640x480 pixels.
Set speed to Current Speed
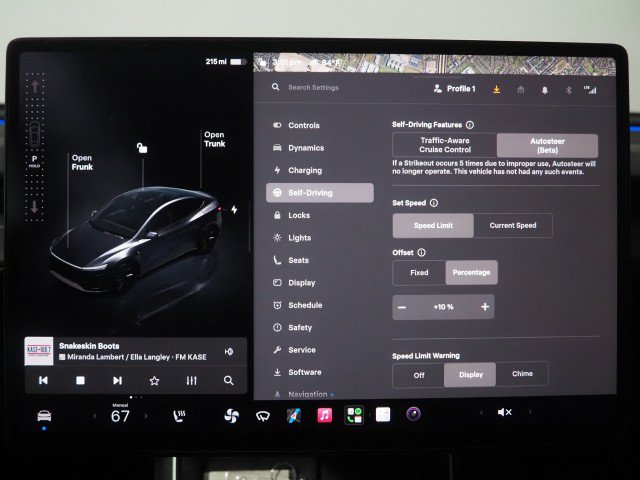(513, 225)
